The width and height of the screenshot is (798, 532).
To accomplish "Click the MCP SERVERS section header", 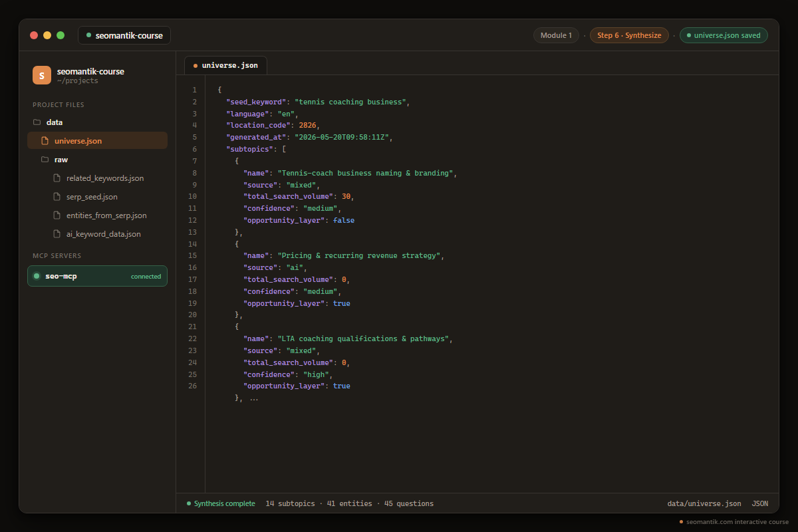I will (57, 255).
